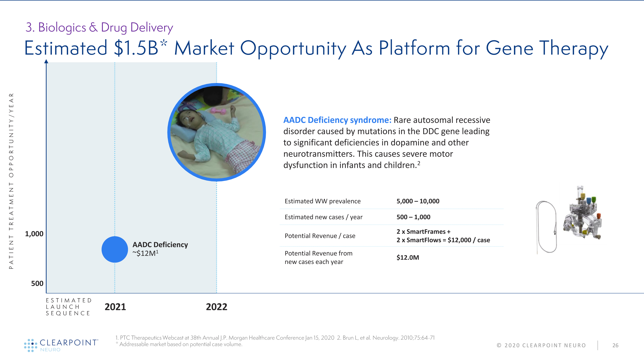This screenshot has width=644, height=362.
Task: Click the page number 26
Action: (615, 345)
